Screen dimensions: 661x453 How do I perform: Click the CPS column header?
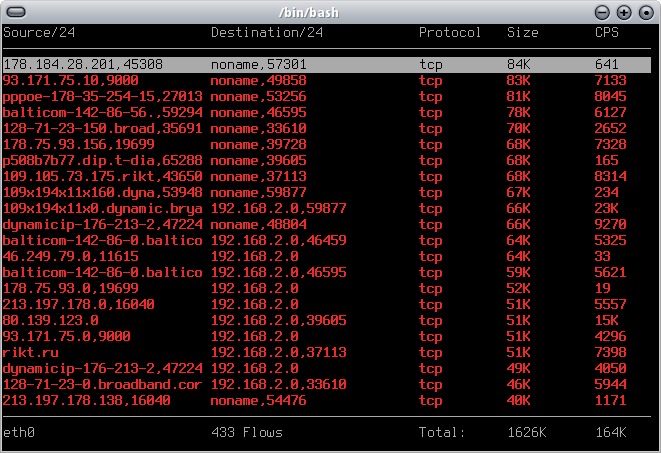(x=607, y=32)
